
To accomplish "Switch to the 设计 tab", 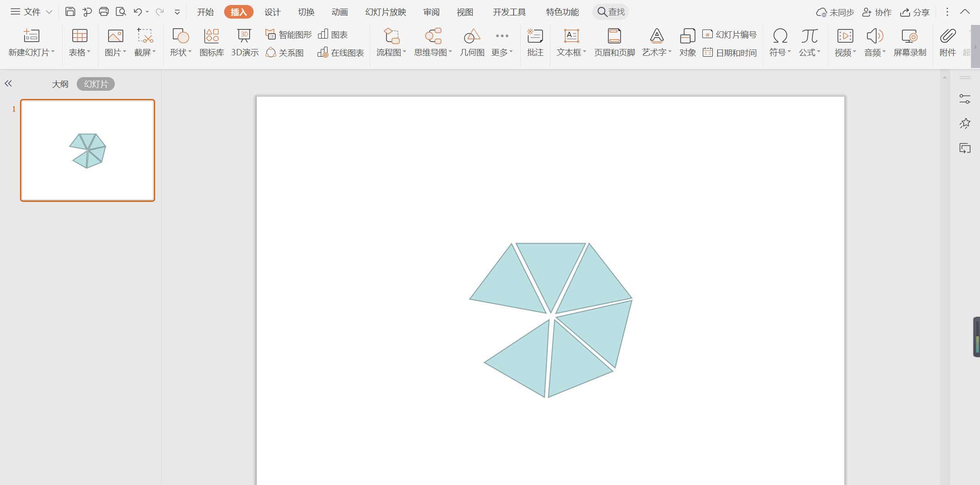I will coord(272,12).
